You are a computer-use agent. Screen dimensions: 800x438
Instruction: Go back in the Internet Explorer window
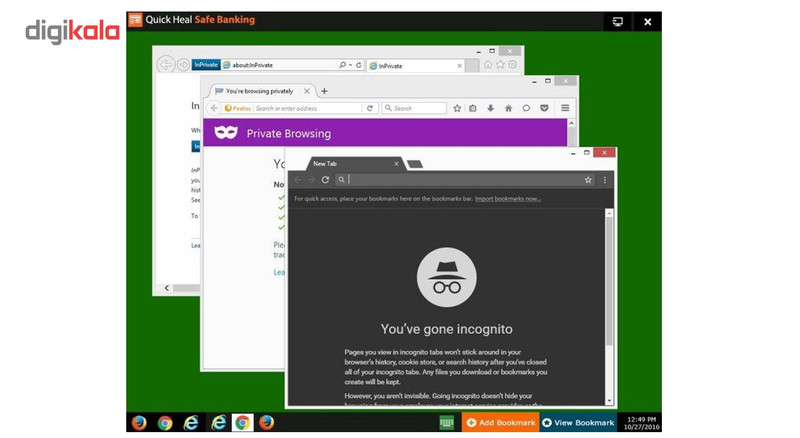tap(165, 65)
